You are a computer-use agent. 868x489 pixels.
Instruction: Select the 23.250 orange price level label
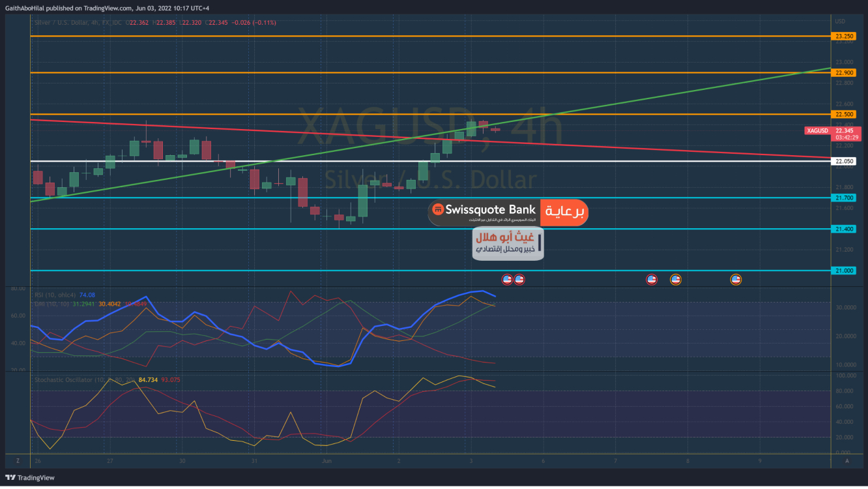point(845,37)
